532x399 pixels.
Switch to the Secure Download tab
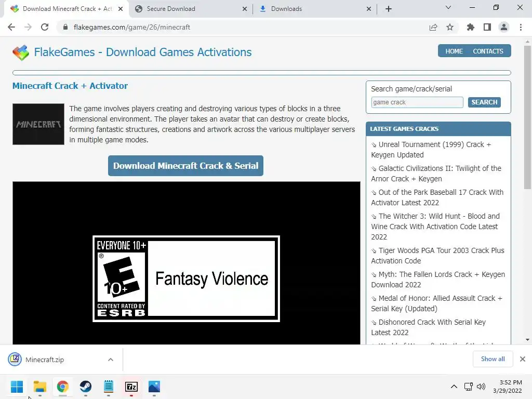pyautogui.click(x=190, y=9)
